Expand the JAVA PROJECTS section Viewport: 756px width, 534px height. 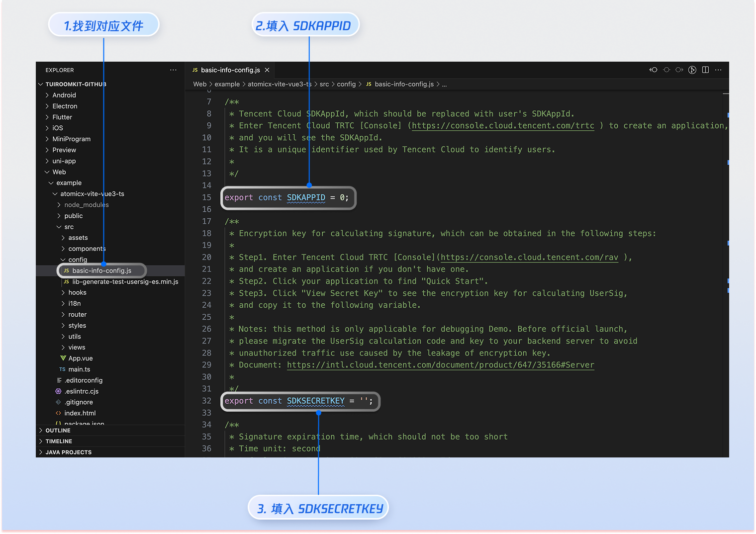click(x=68, y=452)
